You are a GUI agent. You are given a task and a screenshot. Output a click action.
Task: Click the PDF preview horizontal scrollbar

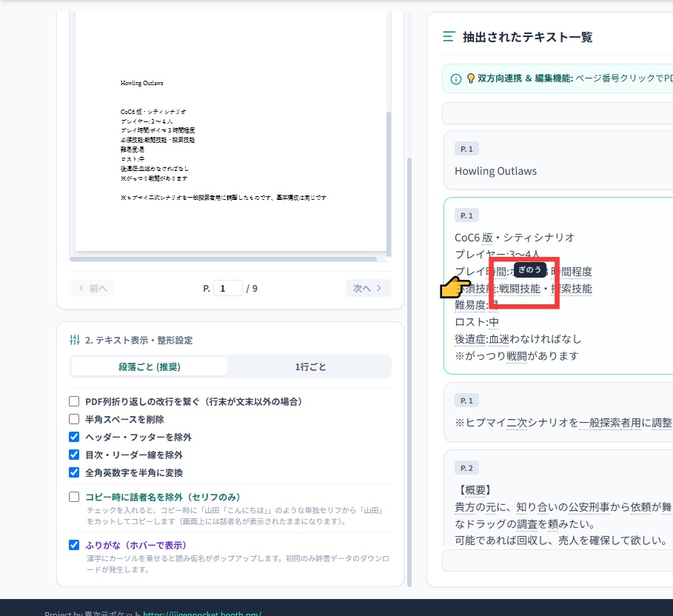pyautogui.click(x=223, y=259)
